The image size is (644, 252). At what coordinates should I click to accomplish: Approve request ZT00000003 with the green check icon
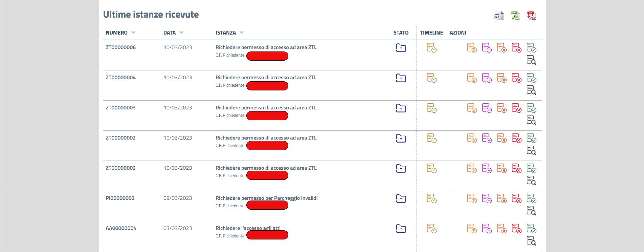[x=531, y=108]
